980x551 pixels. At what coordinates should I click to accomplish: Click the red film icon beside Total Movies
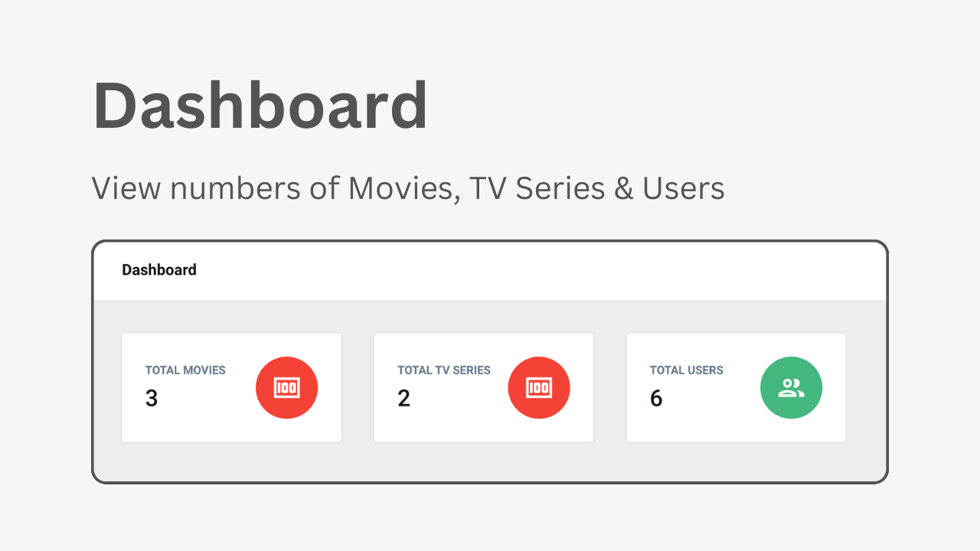point(286,388)
